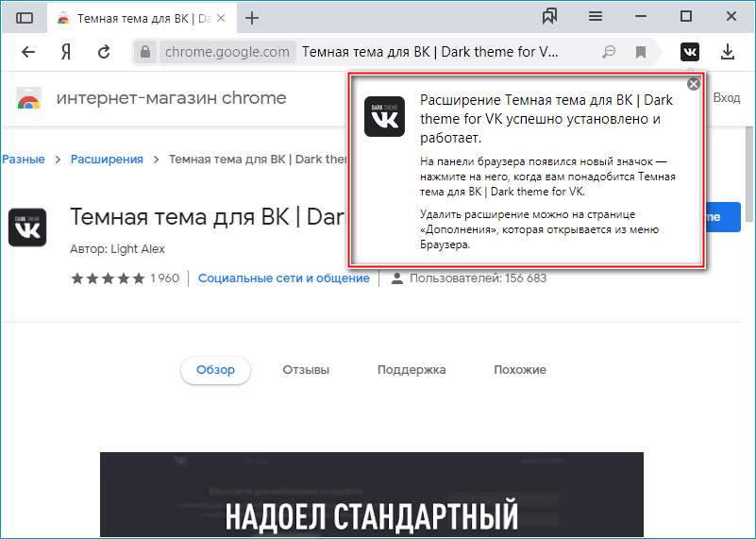756x539 pixels.
Task: Click the 'Темная тема для ВК | Dar' page heading
Action: pos(208,217)
